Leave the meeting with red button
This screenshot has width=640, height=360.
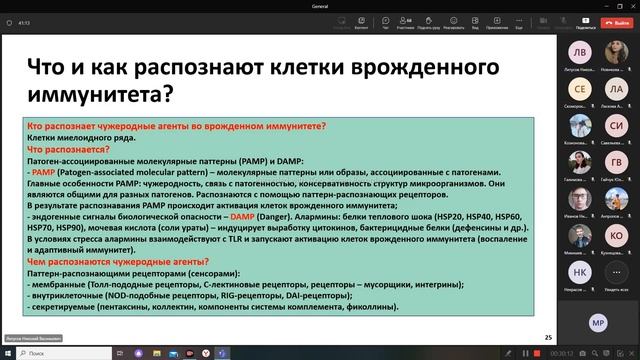617,23
